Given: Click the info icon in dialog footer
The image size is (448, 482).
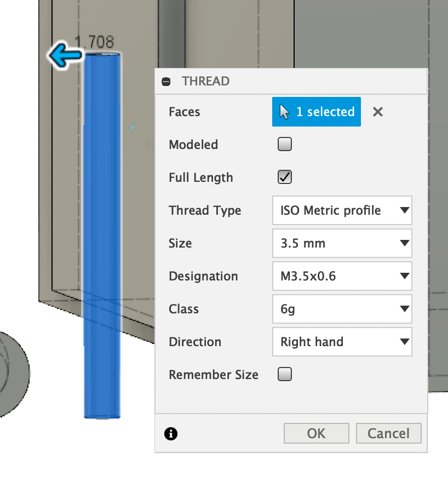Looking at the screenshot, I should 171,434.
